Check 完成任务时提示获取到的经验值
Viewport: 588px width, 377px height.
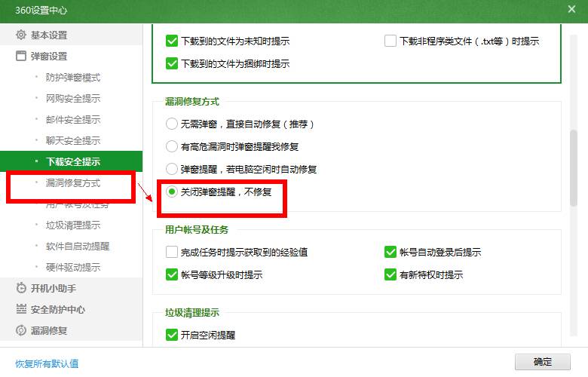171,252
